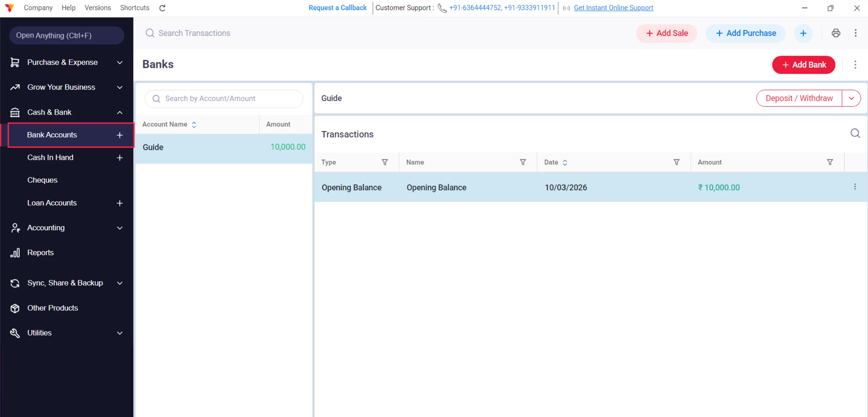Viewport: 868px width, 417px height.
Task: Click the plus icon next to Loan Accounts
Action: pos(119,203)
